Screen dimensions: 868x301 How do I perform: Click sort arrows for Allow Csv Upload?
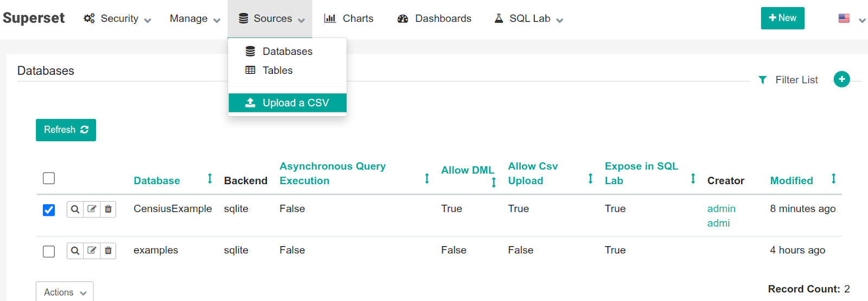tap(590, 179)
